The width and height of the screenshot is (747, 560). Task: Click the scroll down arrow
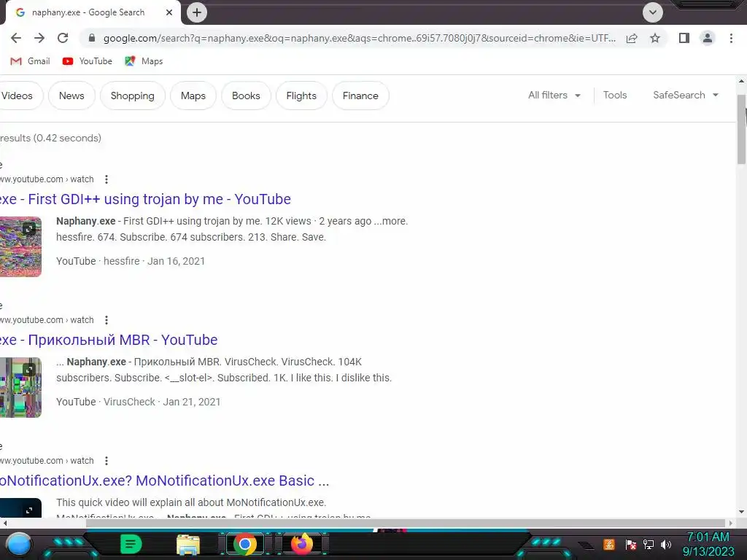click(741, 513)
